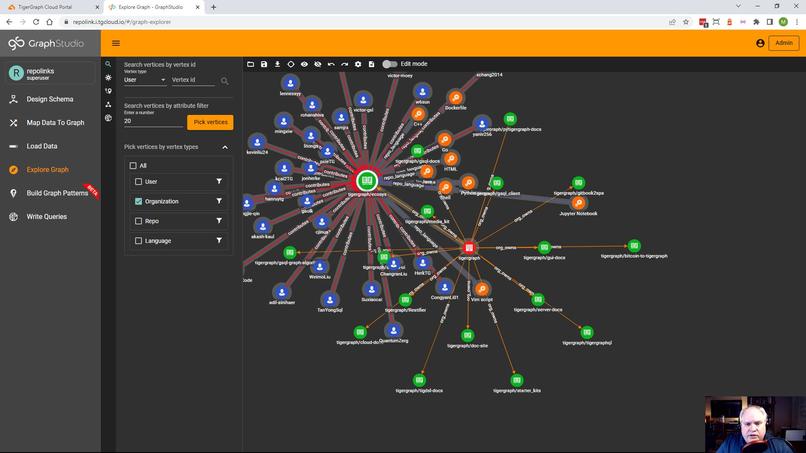
Task: Undo the last graph action
Action: tap(331, 64)
